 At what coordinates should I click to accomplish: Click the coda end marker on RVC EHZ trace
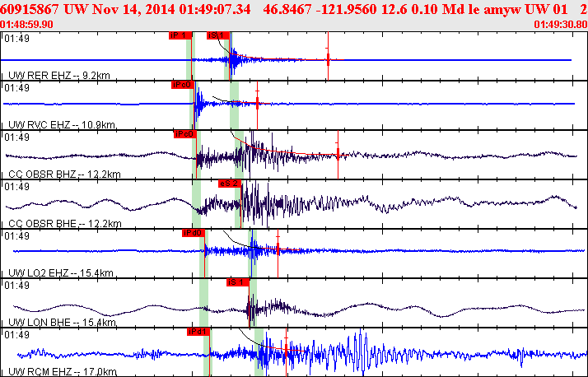click(257, 105)
